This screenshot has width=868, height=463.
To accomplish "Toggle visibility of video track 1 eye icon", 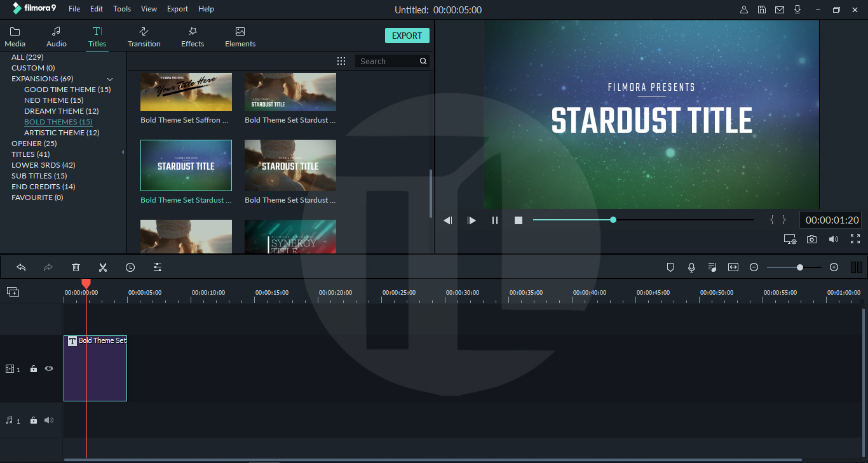I will tap(48, 368).
